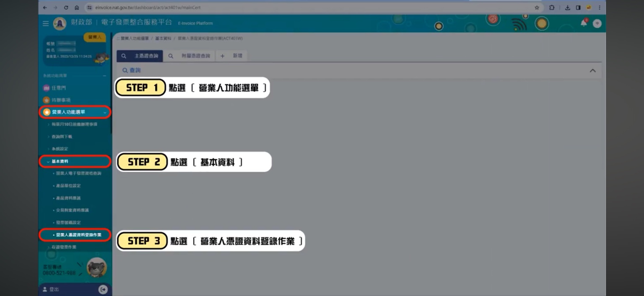Collapse the 系統功能選單 section with minus icon
The image size is (644, 296).
[105, 76]
